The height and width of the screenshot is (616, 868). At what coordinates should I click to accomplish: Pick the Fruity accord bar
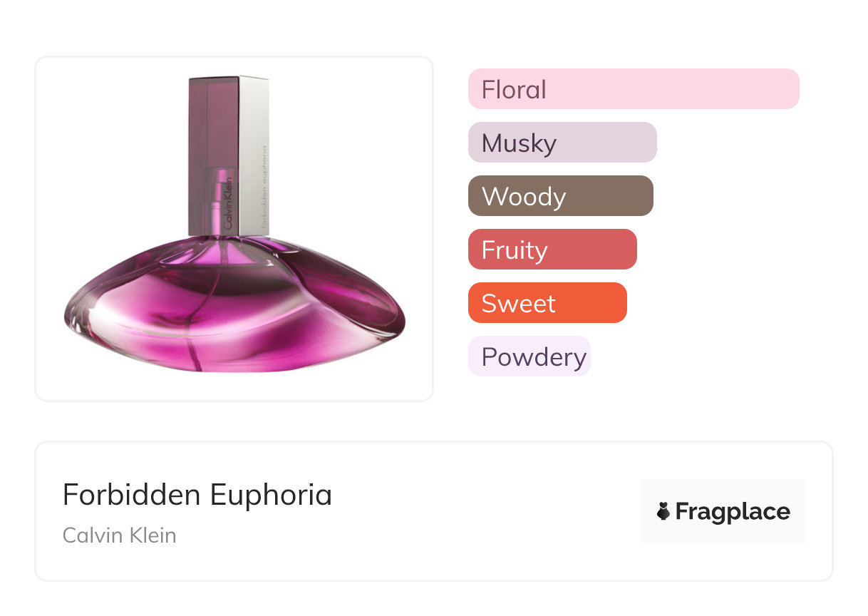pyautogui.click(x=552, y=250)
